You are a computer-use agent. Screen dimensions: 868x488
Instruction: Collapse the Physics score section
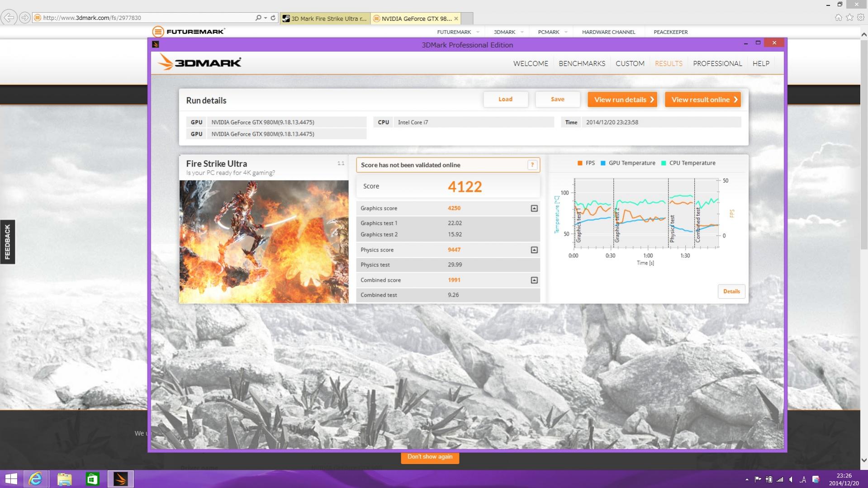tap(534, 250)
